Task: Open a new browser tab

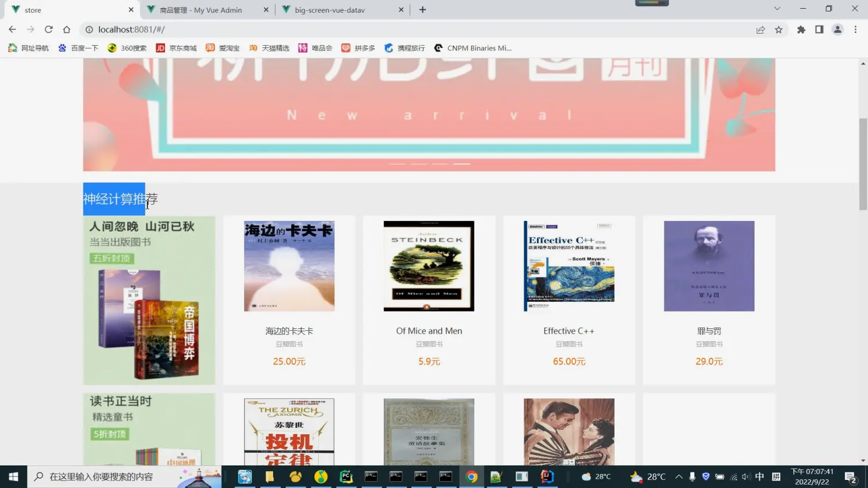Action: [x=422, y=10]
